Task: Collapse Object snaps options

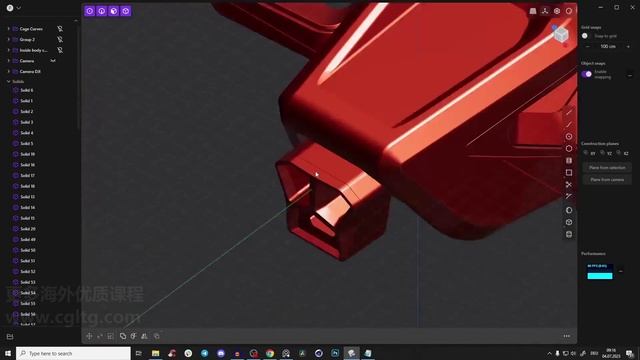Action: (630, 75)
